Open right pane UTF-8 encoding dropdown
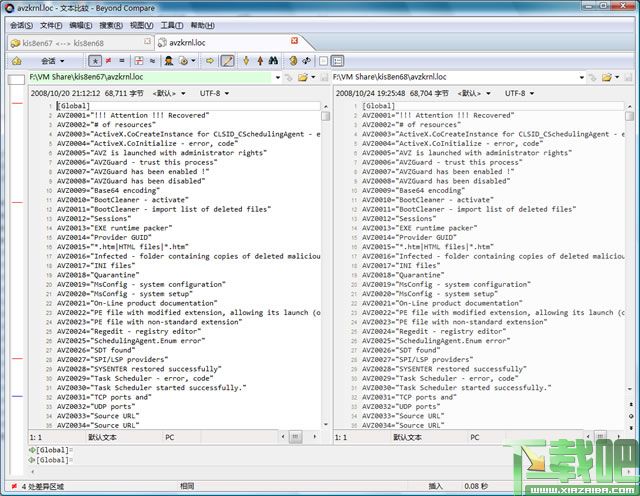640x496 pixels. click(519, 93)
